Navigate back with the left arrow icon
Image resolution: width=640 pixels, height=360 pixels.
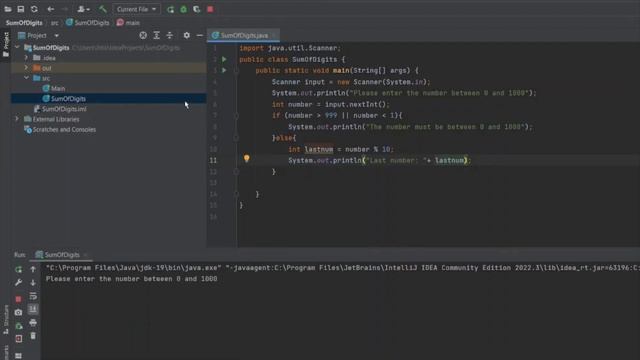tap(51, 9)
